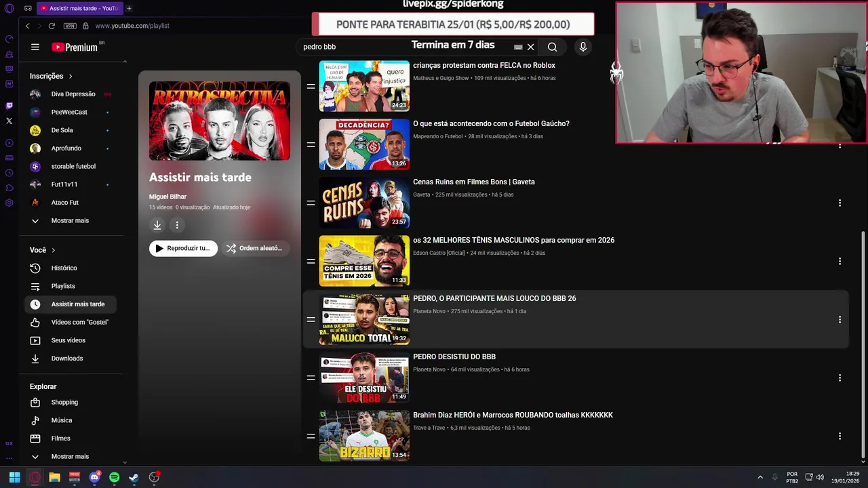Download the playlist with download icon
This screenshot has height=488, width=868.
click(x=157, y=225)
